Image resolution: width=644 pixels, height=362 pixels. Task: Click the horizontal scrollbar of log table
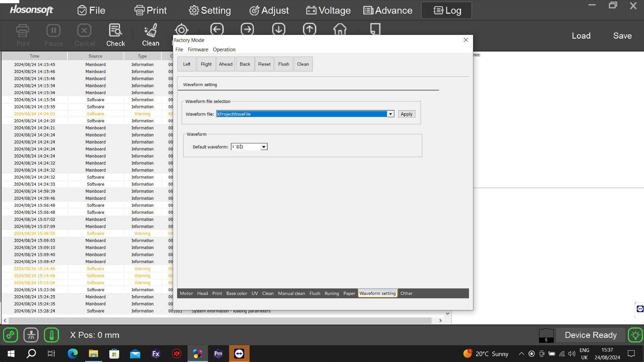[220, 320]
